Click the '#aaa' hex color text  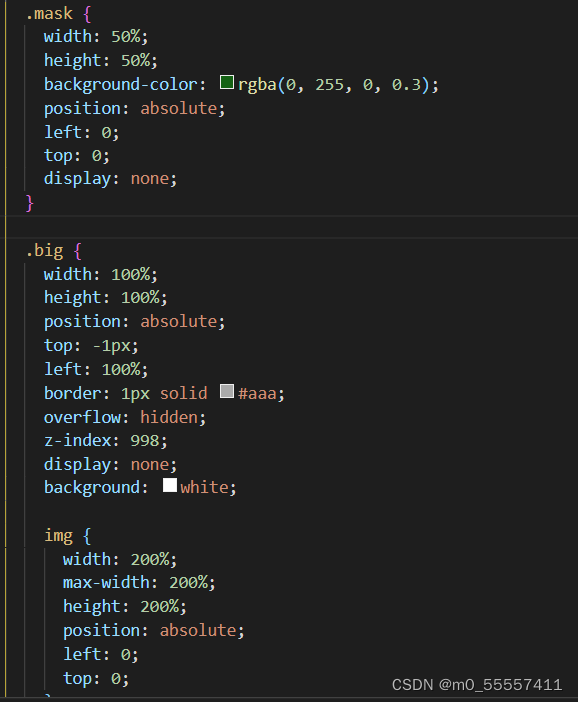tap(257, 394)
